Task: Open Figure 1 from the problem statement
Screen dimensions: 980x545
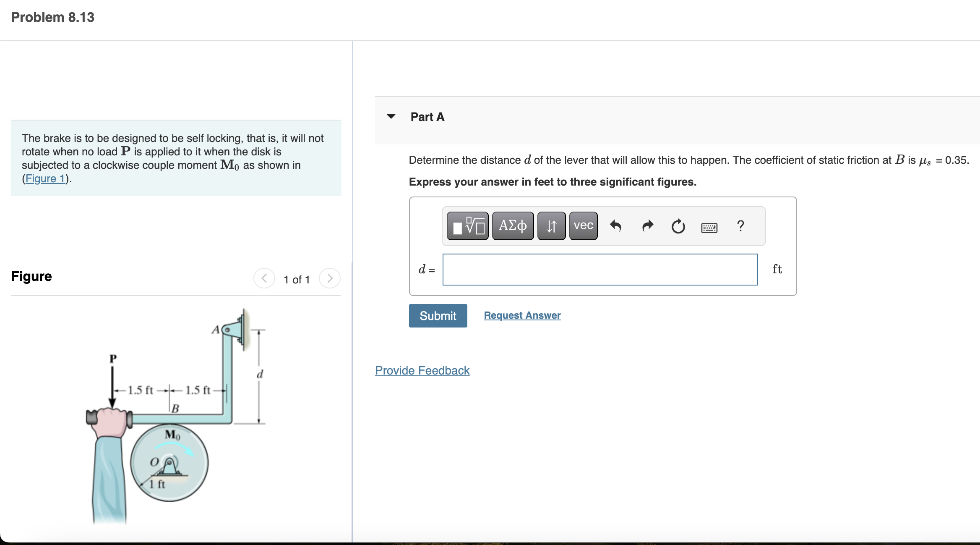Action: tap(44, 178)
